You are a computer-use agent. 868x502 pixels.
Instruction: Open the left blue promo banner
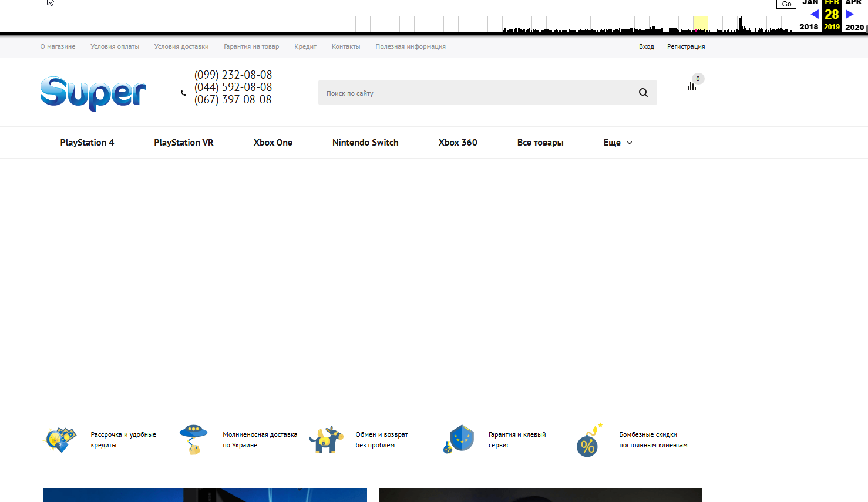point(205,495)
